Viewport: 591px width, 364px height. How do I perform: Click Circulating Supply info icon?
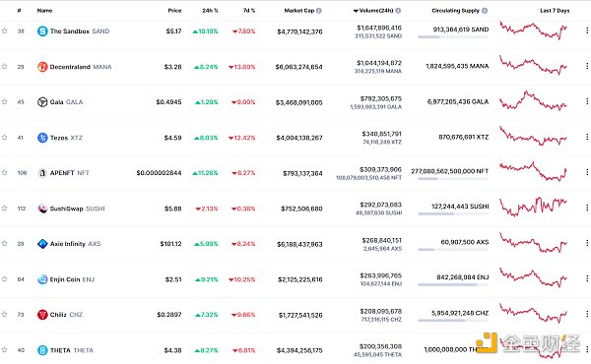coord(485,11)
